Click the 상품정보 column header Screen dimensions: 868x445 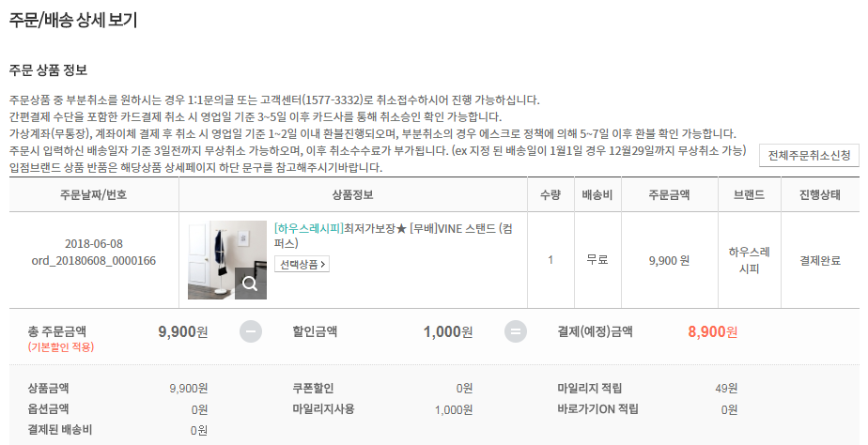coord(353,195)
